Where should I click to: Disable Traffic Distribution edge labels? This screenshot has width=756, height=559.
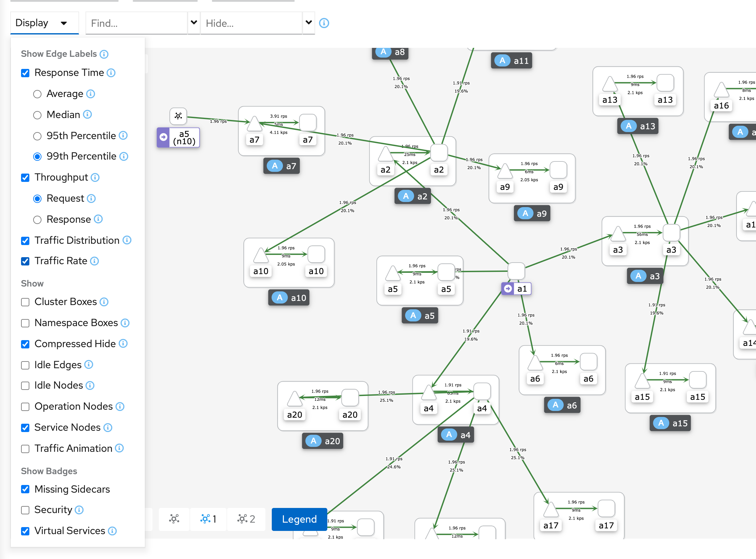[x=26, y=241]
